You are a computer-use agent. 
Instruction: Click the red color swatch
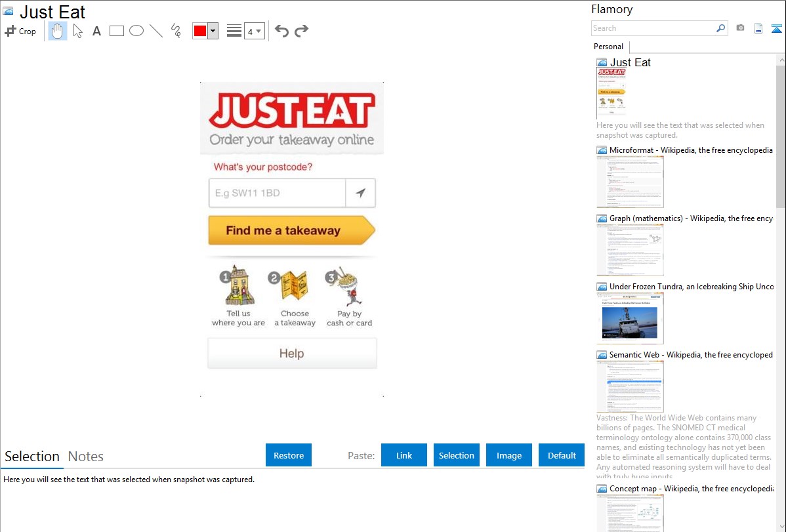coord(200,31)
